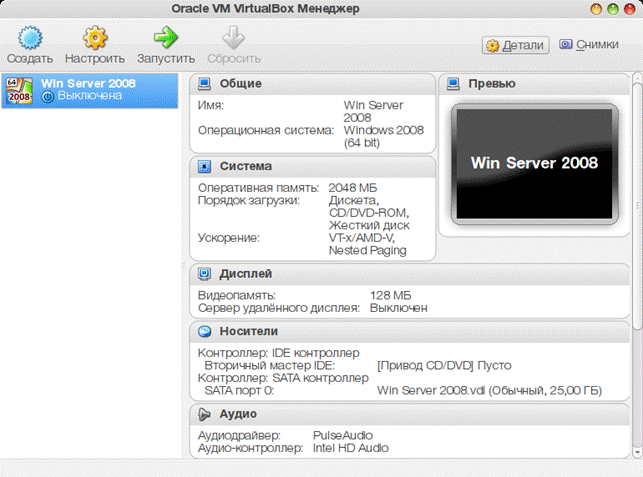Click the Носители section disc icon

tap(204, 331)
